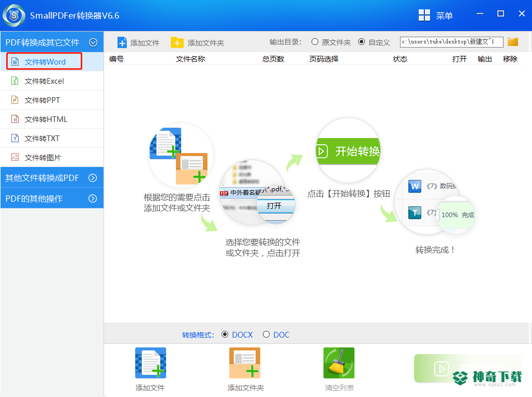This screenshot has width=532, height=397.
Task: Click the 状态 column header
Action: pyautogui.click(x=400, y=58)
